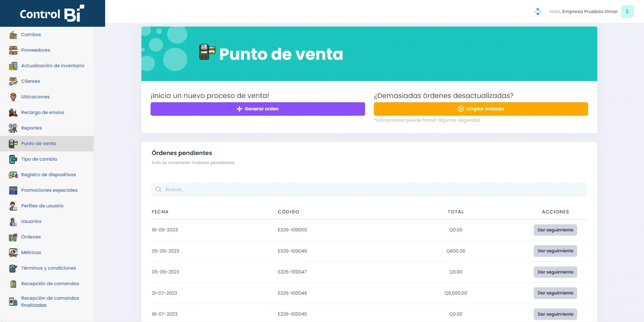The width and height of the screenshot is (644, 322).
Task: Click the Limpiar órdenes button
Action: point(481,109)
